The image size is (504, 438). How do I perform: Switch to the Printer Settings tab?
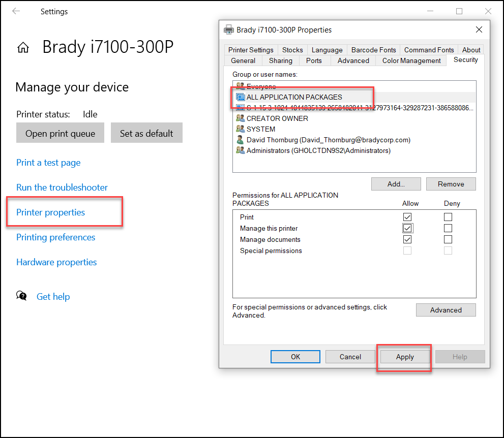251,50
